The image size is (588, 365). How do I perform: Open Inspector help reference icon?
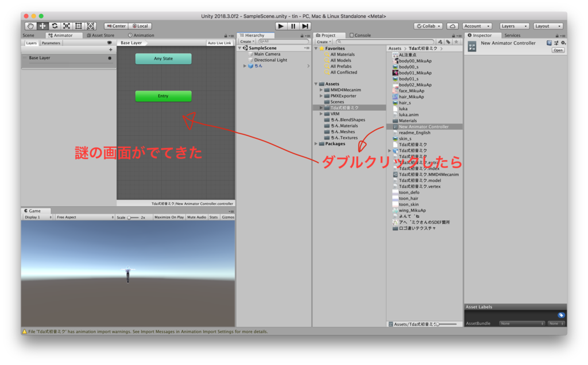coord(549,43)
